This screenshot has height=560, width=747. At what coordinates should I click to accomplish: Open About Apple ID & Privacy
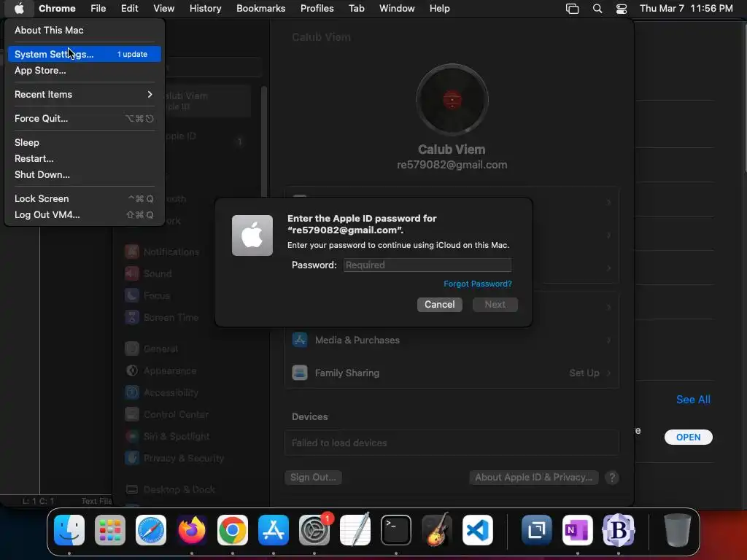[x=533, y=478]
